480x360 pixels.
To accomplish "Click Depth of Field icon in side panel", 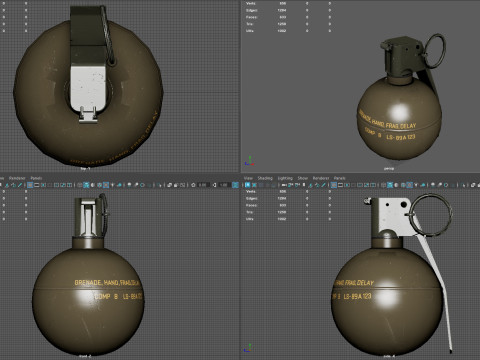I will (452, 185).
